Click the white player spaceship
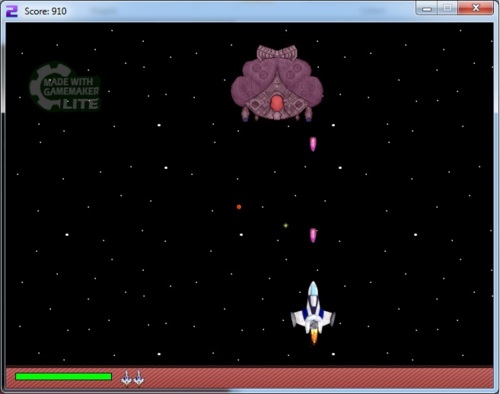Screen dimensions: 500x394 pyautogui.click(x=313, y=312)
